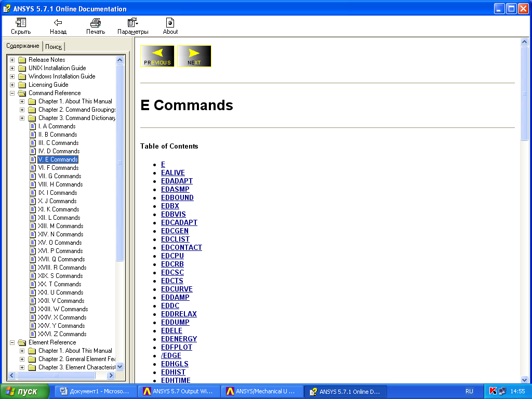Click the contents tree scroll-right arrow
532x399 pixels.
111,375
